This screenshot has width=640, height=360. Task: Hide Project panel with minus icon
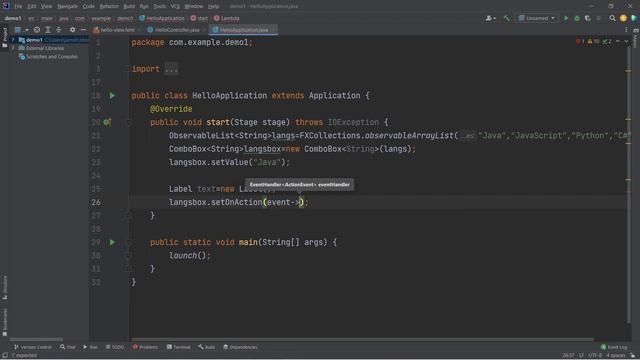(83, 30)
